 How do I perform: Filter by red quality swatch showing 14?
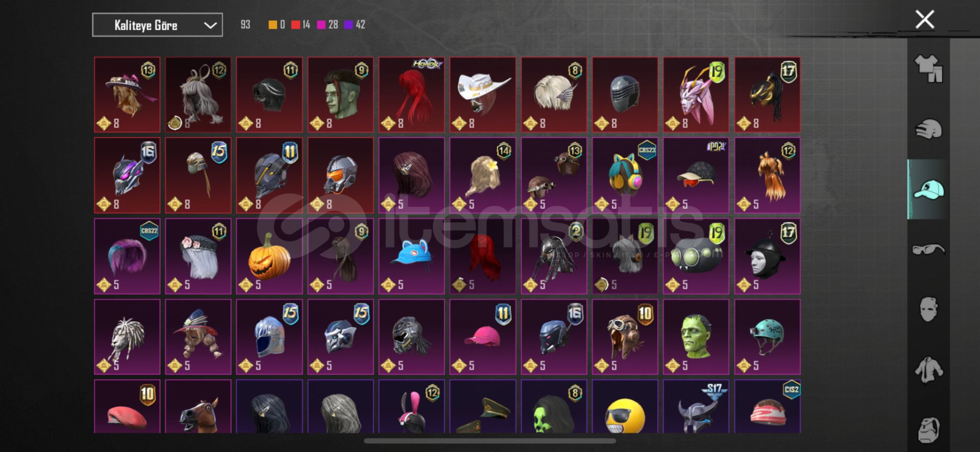[301, 24]
